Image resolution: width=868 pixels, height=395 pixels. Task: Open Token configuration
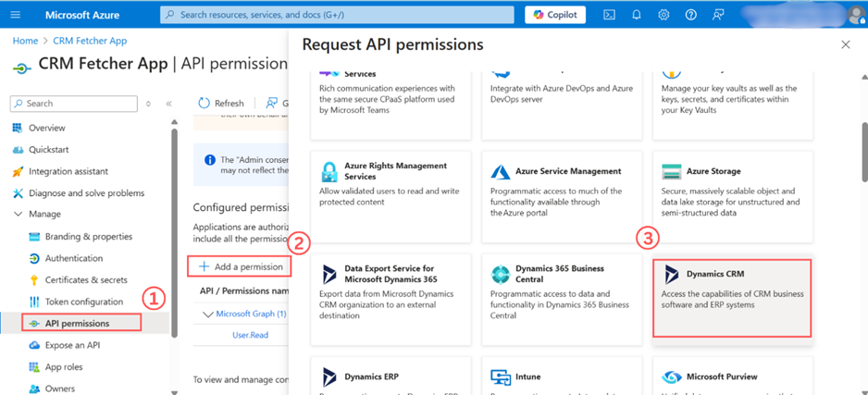(x=83, y=302)
